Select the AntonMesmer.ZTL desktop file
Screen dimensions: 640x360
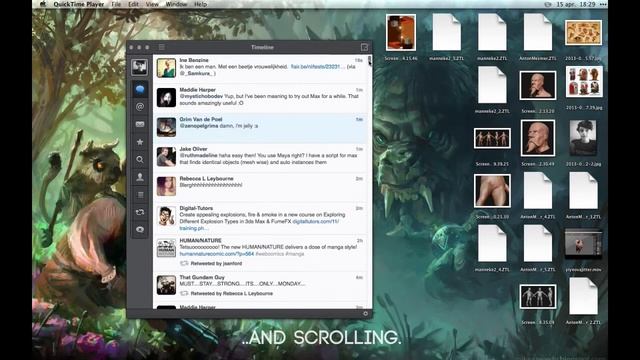pyautogui.click(x=538, y=33)
